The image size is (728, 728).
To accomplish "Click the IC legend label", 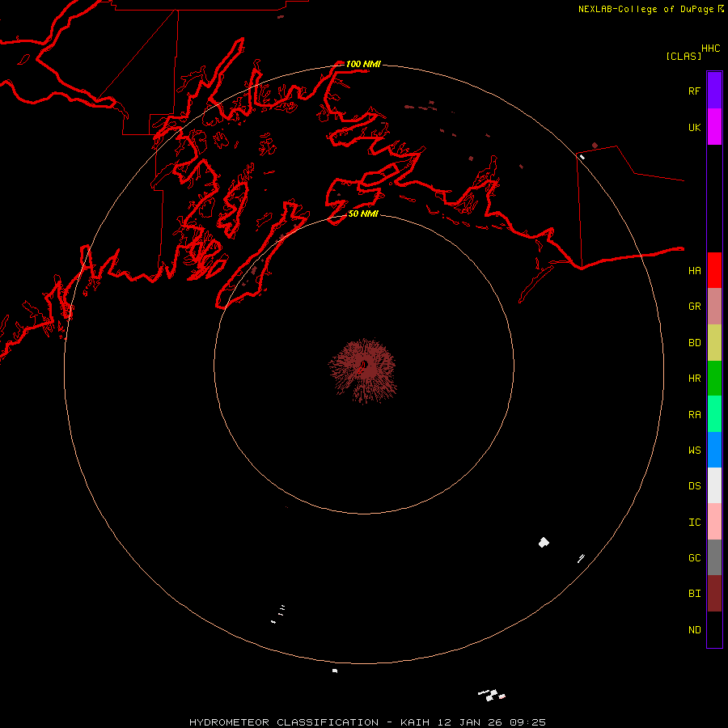I will tap(694, 522).
